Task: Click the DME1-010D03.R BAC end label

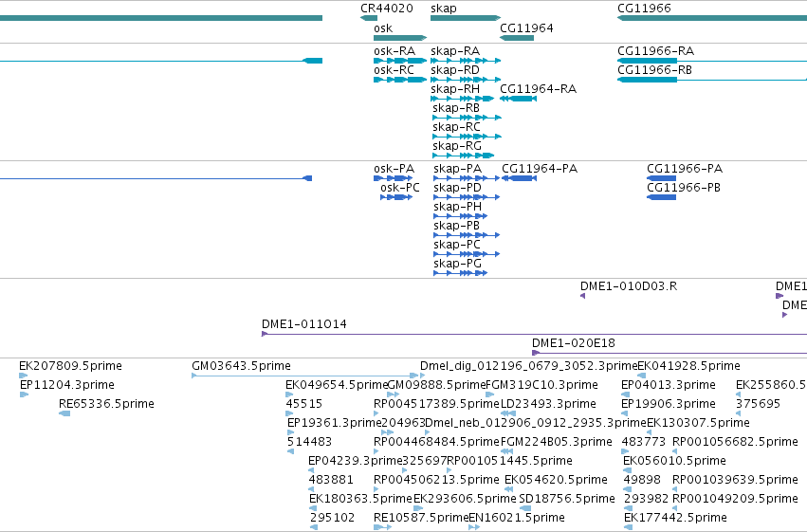Action: (629, 286)
